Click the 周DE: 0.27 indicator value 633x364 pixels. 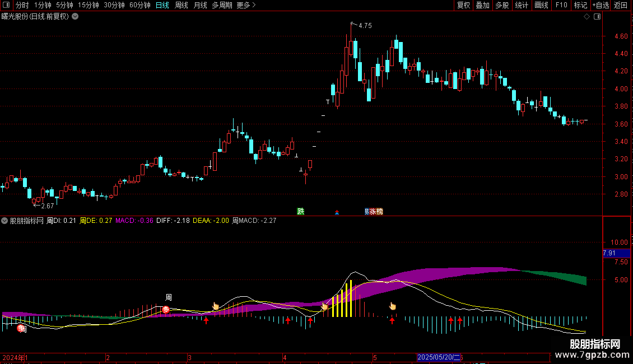point(96,221)
